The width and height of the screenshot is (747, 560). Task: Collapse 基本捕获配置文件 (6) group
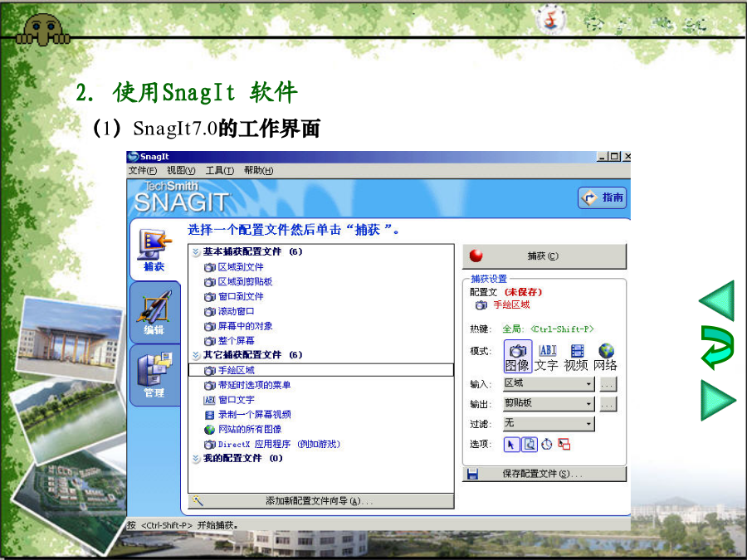pyautogui.click(x=196, y=252)
